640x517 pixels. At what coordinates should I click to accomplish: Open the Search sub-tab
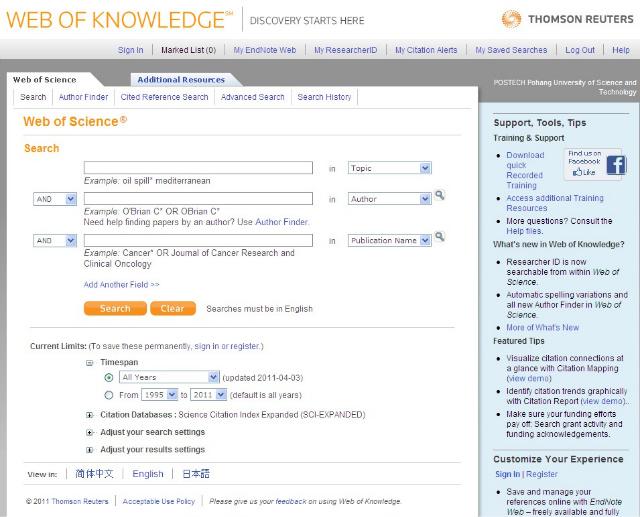[x=33, y=97]
